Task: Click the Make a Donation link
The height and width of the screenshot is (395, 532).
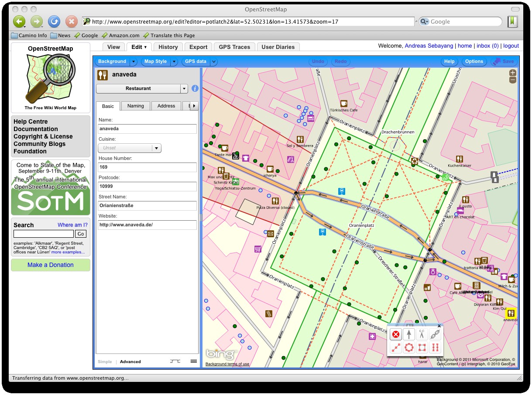Action: [x=51, y=265]
